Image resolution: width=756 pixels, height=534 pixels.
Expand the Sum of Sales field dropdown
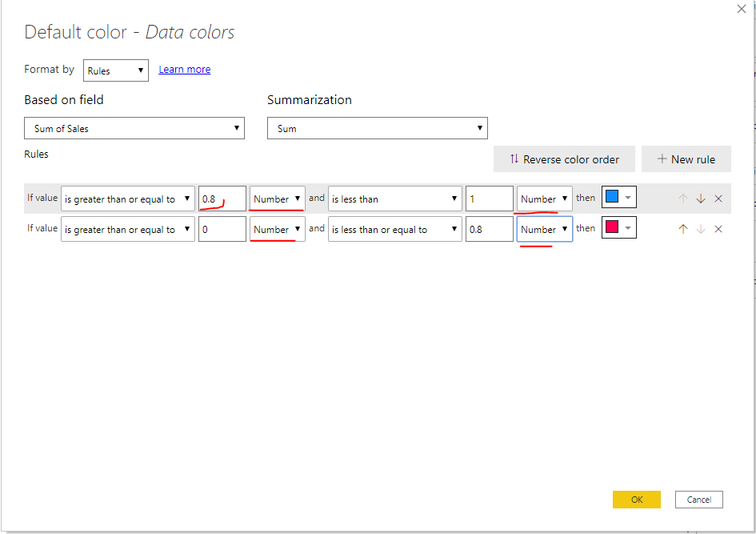tap(134, 128)
